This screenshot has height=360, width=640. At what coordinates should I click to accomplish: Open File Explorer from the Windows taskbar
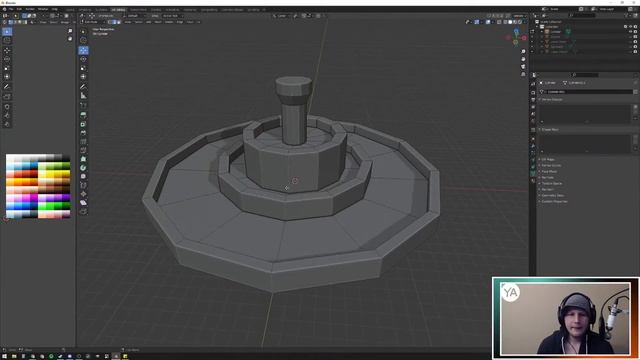[14, 356]
